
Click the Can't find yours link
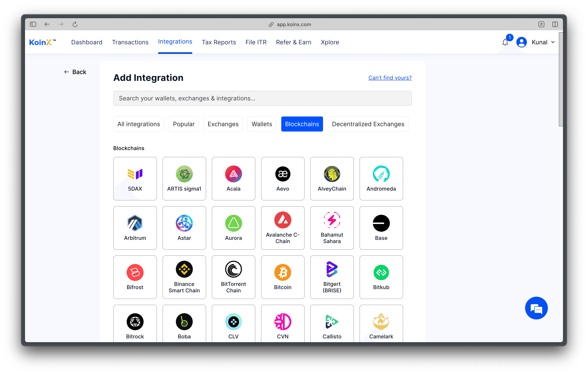389,78
